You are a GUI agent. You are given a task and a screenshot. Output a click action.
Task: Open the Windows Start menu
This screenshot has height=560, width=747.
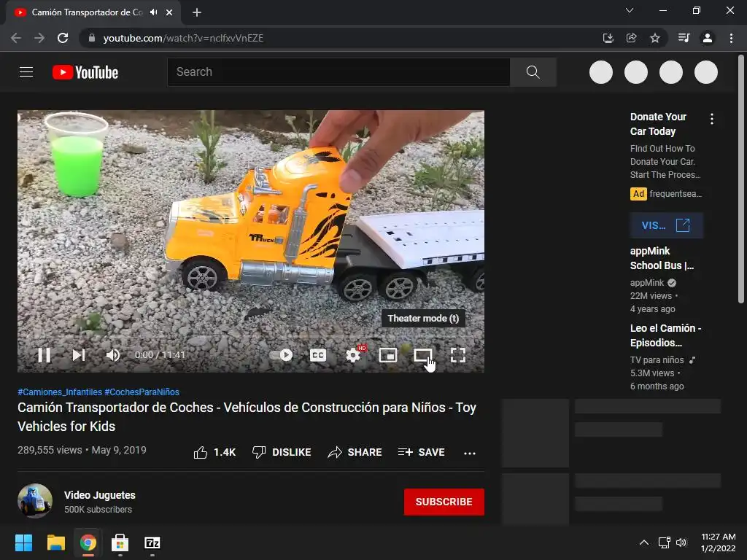[x=23, y=542]
